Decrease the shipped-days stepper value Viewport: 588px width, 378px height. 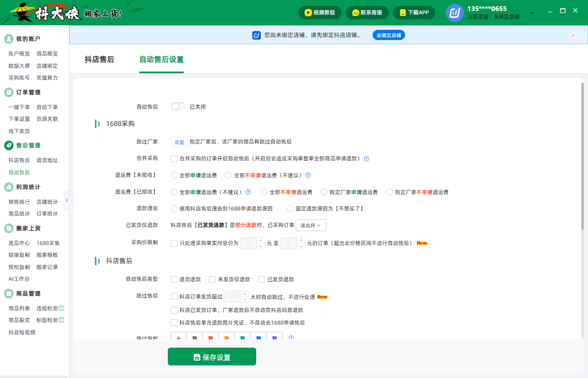point(245,299)
